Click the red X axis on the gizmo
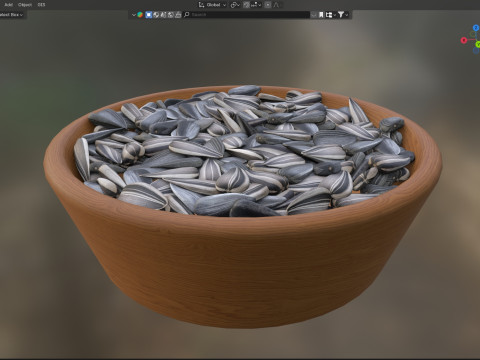 pyautogui.click(x=464, y=40)
